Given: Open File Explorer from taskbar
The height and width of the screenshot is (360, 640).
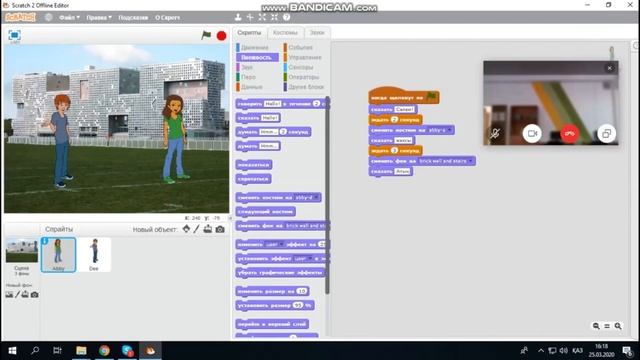Looking at the screenshot, I should pyautogui.click(x=81, y=351).
